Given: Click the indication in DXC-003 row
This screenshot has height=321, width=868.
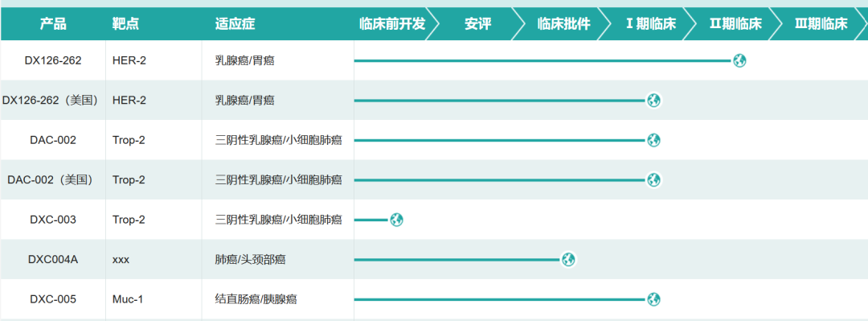Looking at the screenshot, I should click(278, 220).
